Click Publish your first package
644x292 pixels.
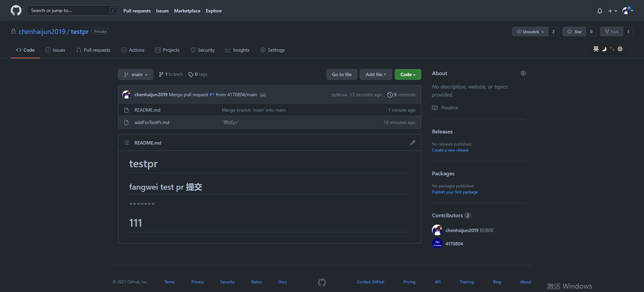pyautogui.click(x=455, y=192)
